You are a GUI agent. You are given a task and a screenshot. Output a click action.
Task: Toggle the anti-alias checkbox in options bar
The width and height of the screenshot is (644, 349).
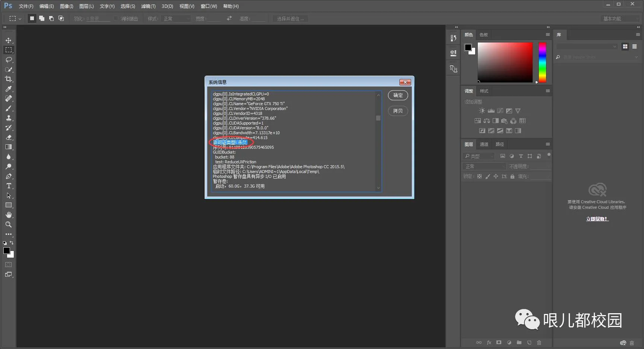pos(116,18)
